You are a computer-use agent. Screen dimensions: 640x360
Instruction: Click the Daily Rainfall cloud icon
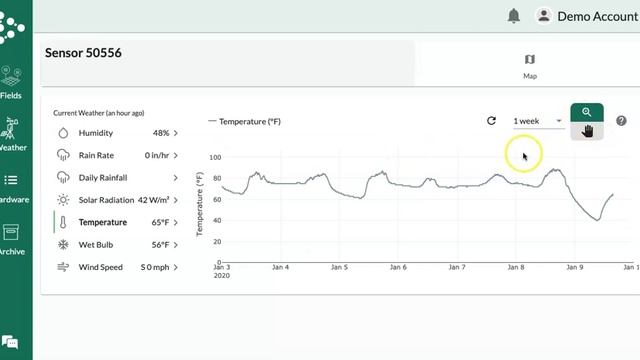(63, 178)
